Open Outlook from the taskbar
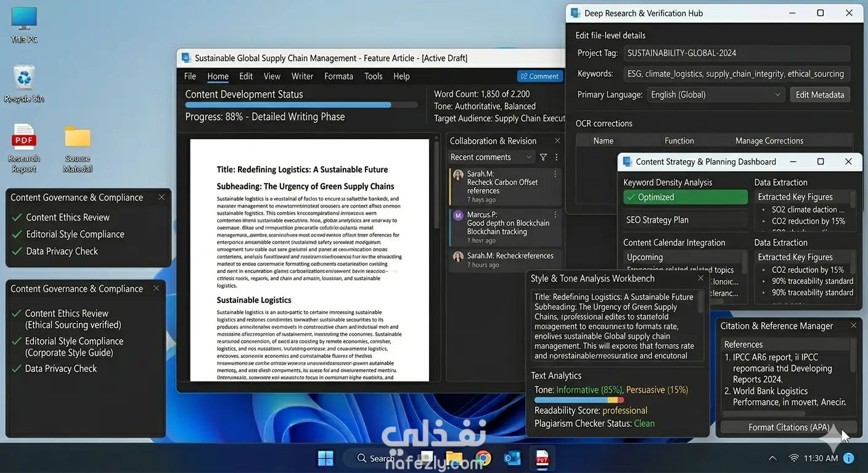 point(512,458)
